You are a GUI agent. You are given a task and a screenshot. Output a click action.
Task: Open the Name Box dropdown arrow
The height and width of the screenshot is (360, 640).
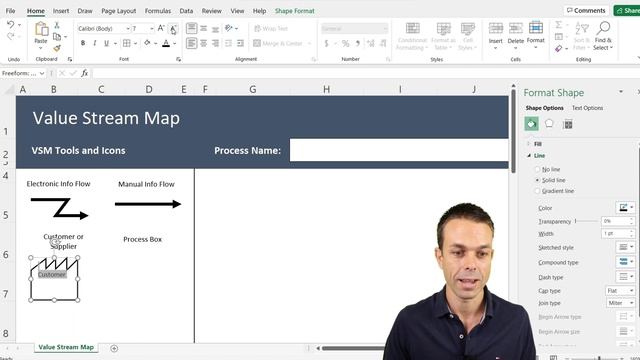[42, 73]
